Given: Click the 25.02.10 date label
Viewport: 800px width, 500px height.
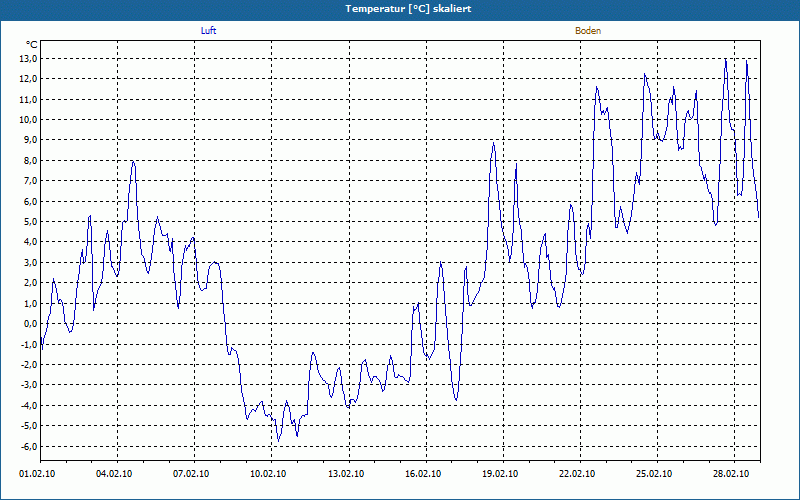Looking at the screenshot, I should pos(654,474).
